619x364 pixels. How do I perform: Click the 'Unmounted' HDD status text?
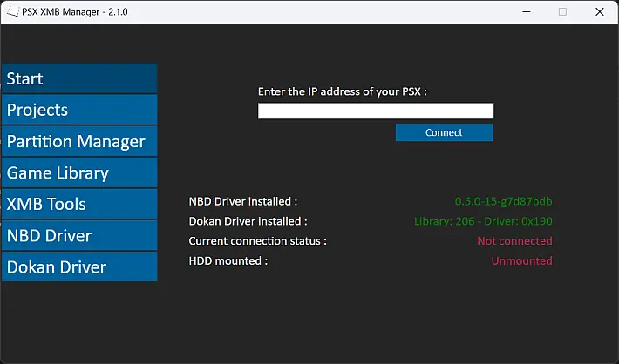(522, 260)
